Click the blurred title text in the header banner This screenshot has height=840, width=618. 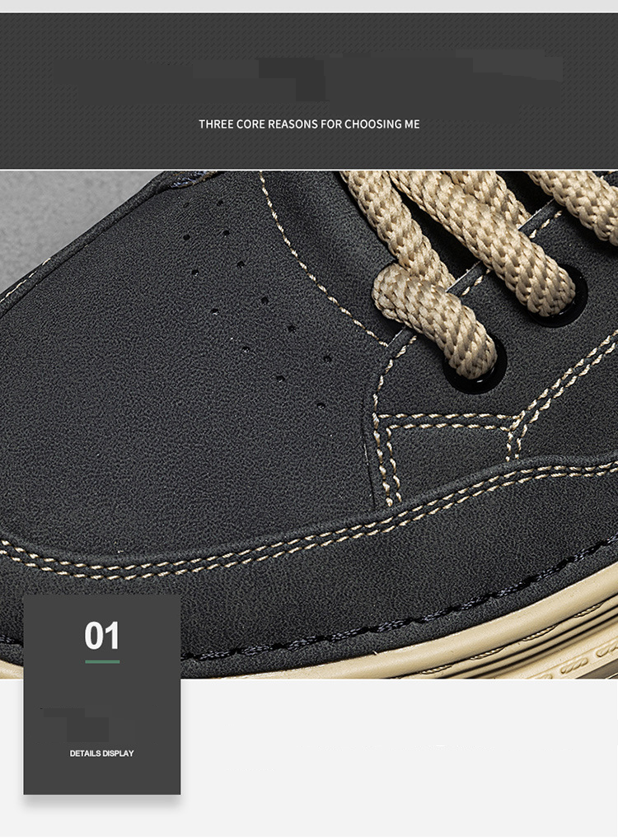tap(309, 70)
